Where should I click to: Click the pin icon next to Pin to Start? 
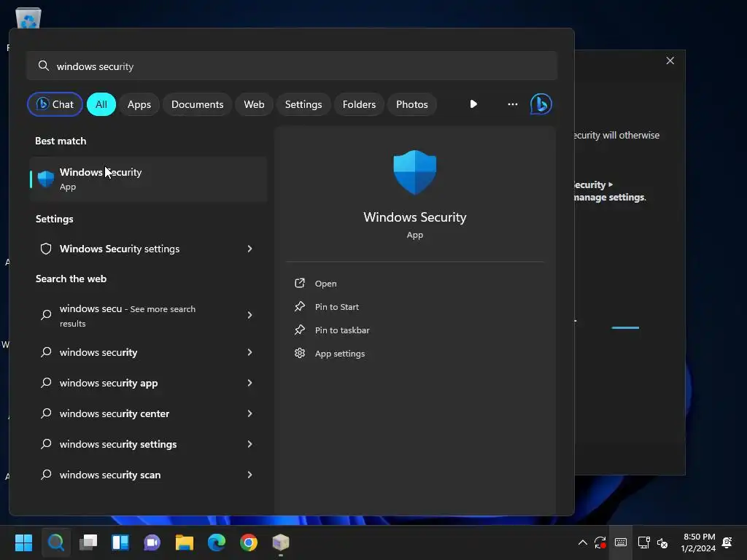coord(300,306)
